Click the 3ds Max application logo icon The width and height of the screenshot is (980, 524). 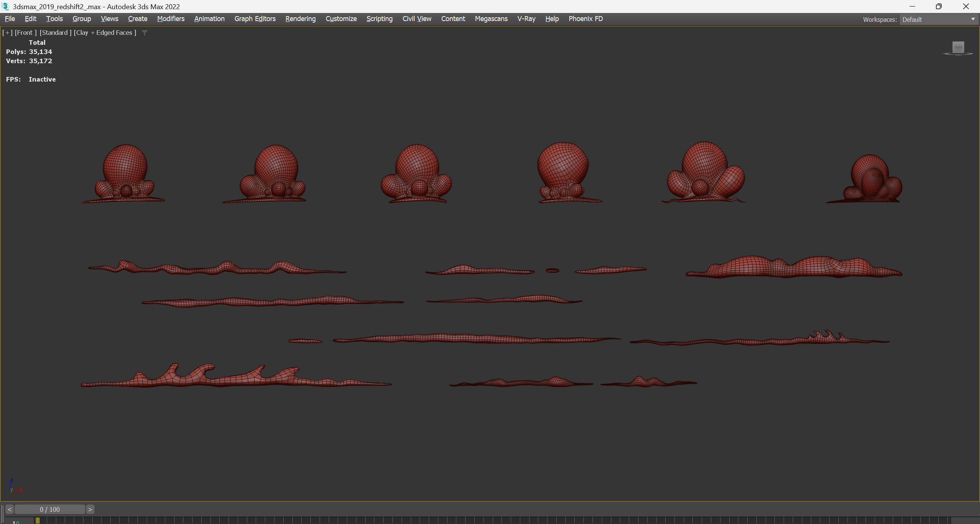(x=5, y=7)
